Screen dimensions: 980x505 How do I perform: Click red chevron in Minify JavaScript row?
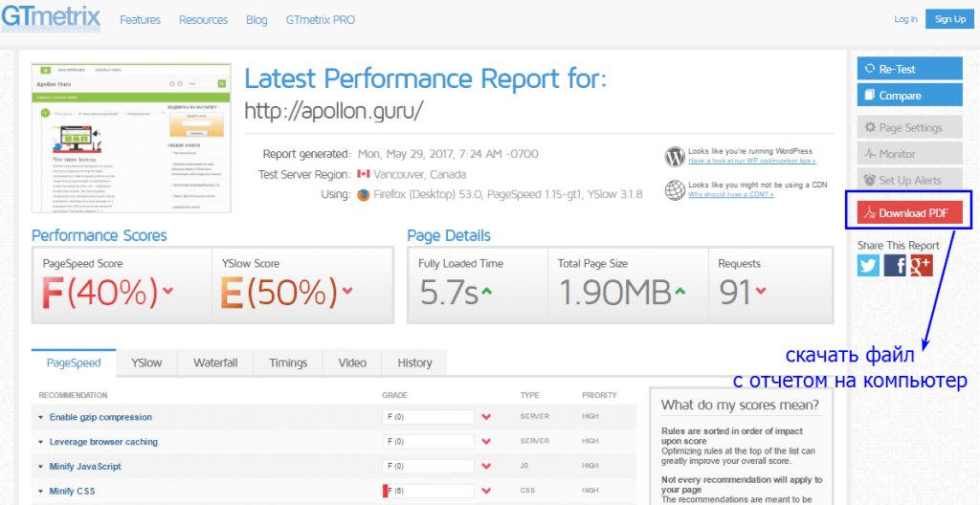click(486, 467)
